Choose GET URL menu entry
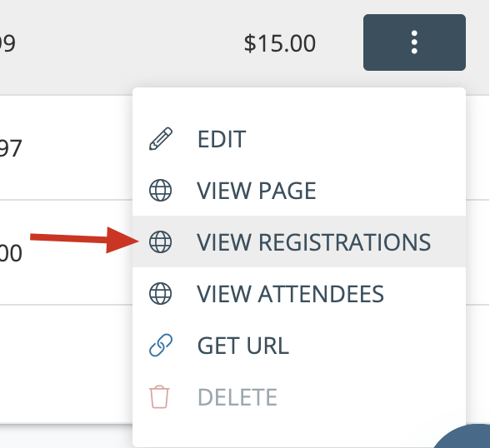Viewport: 490px width, 448px height. click(299, 345)
